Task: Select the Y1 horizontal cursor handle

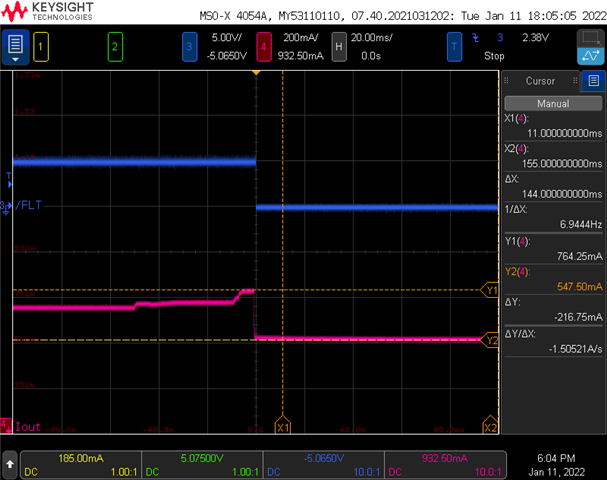Action: [x=490, y=290]
